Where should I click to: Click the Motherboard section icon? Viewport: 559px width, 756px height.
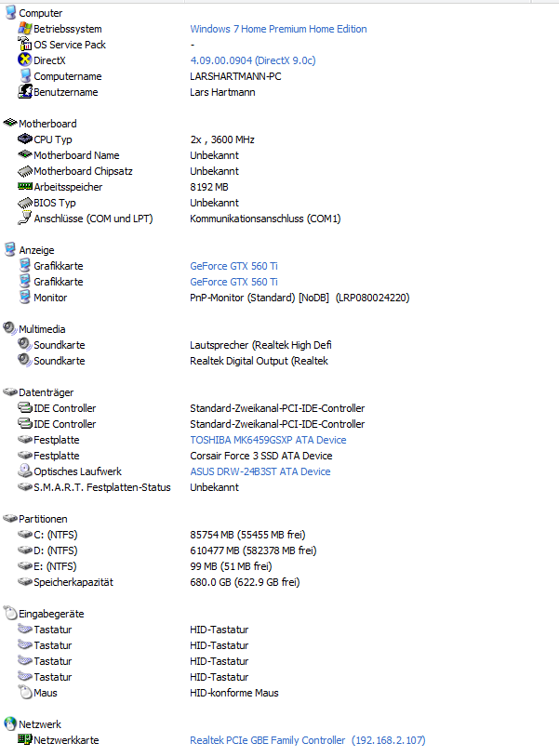click(10, 123)
